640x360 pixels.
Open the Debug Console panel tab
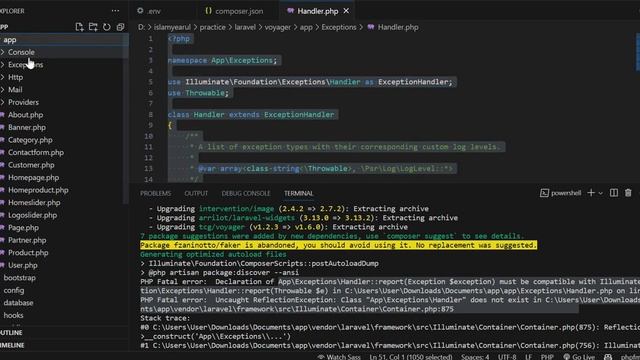[x=246, y=193]
